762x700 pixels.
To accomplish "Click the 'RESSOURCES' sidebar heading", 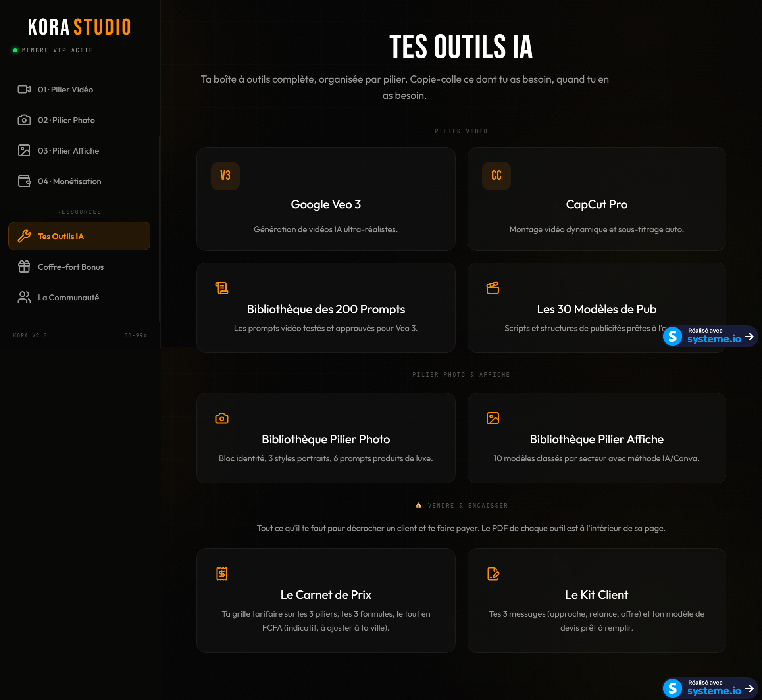I will [x=79, y=212].
